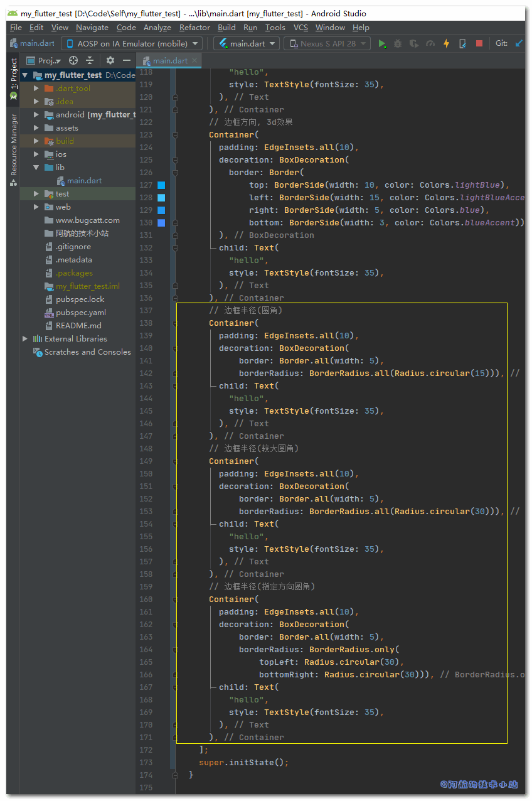Open the AOSP on IA Emulator device dropdown
Screen dimensions: 532x801
pos(131,43)
